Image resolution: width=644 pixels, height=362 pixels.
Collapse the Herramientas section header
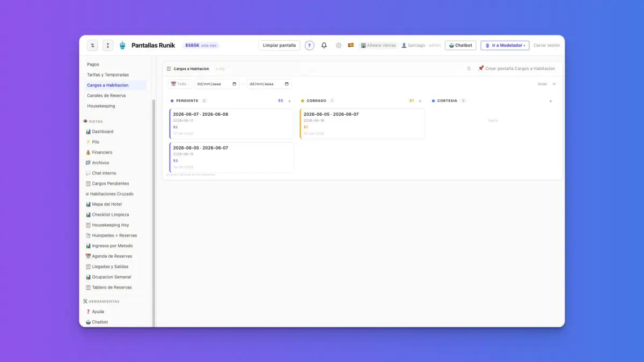101,301
